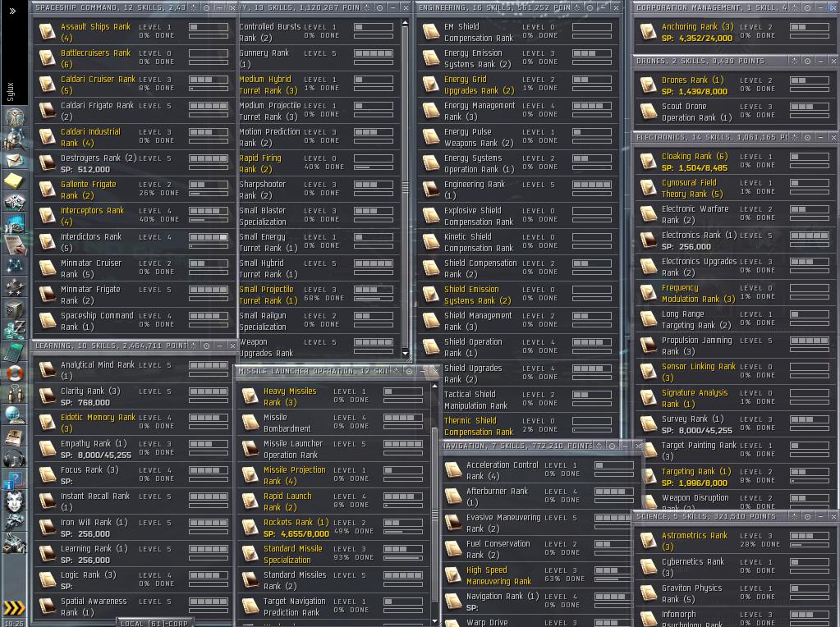Open options star icon on Missile Launcher window
The height and width of the screenshot is (627, 840).
coord(397,371)
